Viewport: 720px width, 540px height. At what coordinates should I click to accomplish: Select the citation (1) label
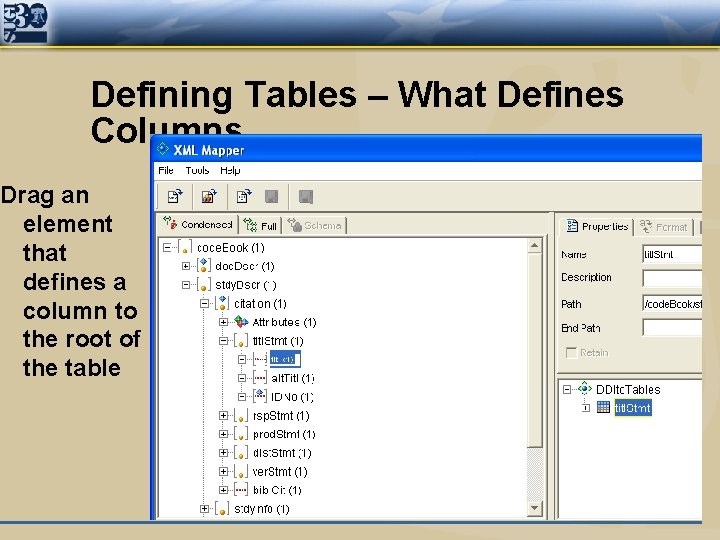[260, 304]
